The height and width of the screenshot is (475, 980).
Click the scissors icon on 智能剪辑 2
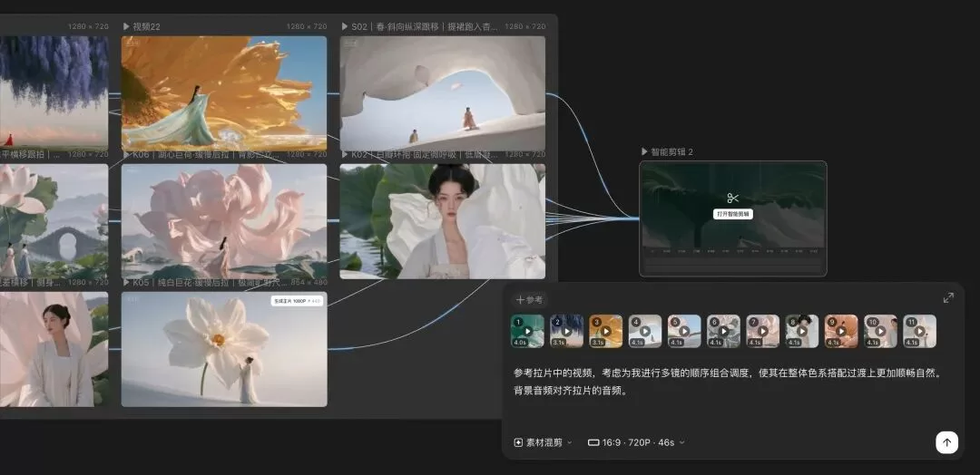(x=733, y=199)
